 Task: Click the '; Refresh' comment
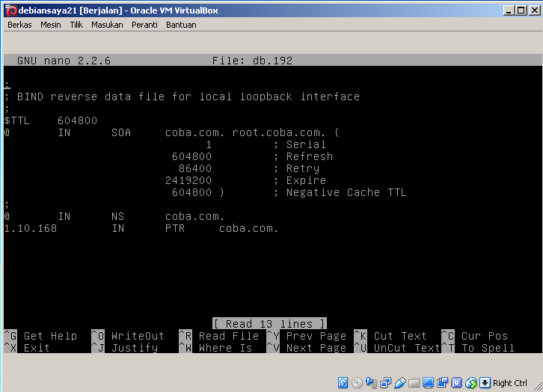click(303, 156)
